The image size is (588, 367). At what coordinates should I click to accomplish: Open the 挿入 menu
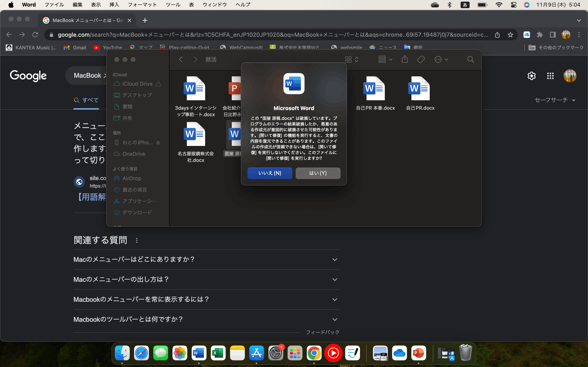click(114, 5)
